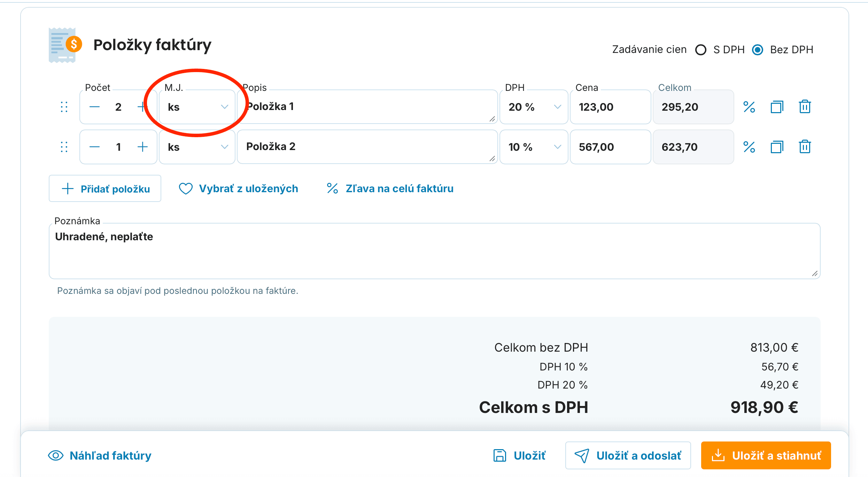Image resolution: width=868 pixels, height=477 pixels.
Task: Focus the Poznámka text area
Action: pos(435,251)
